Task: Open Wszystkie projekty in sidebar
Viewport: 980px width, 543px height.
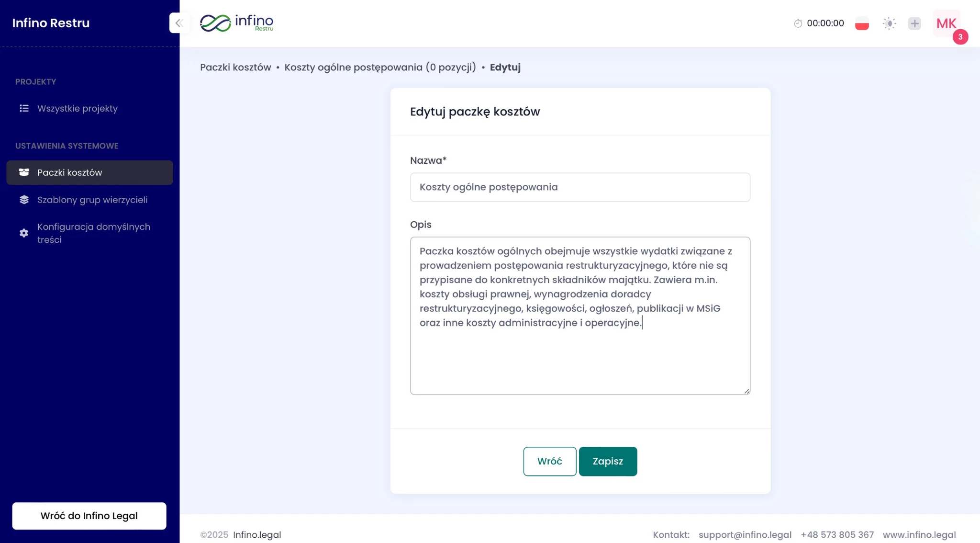Action: point(78,109)
